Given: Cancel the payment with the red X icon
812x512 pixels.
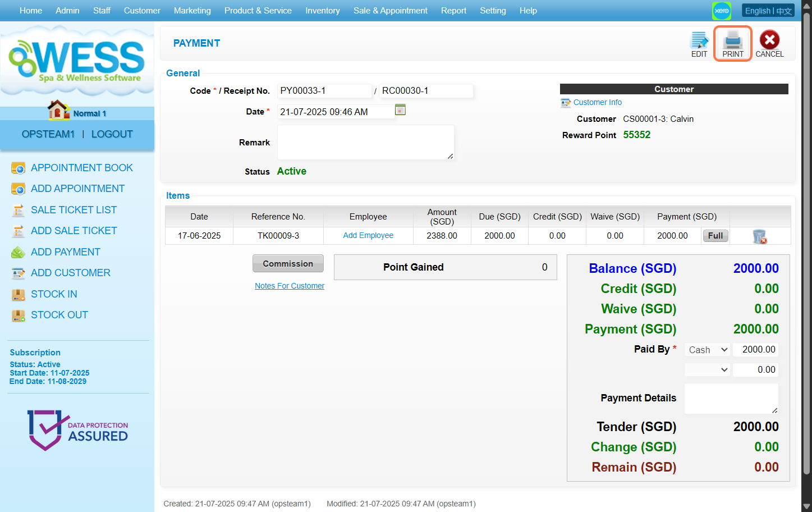Looking at the screenshot, I should [x=769, y=43].
